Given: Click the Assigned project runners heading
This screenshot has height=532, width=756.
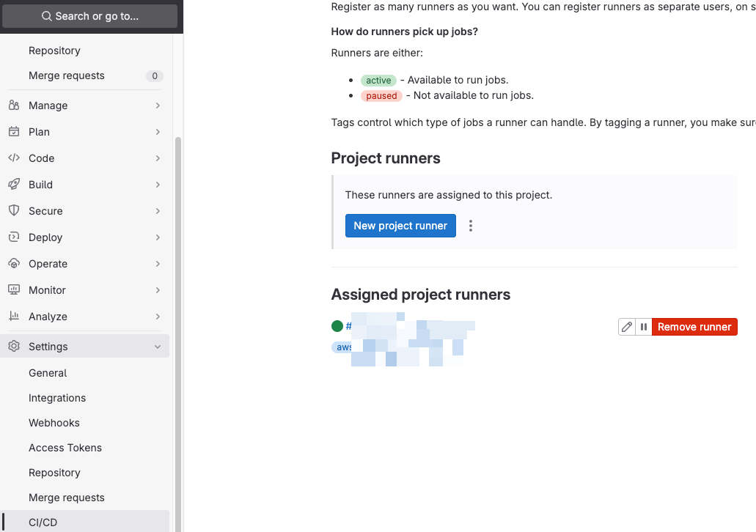Looking at the screenshot, I should [x=420, y=295].
